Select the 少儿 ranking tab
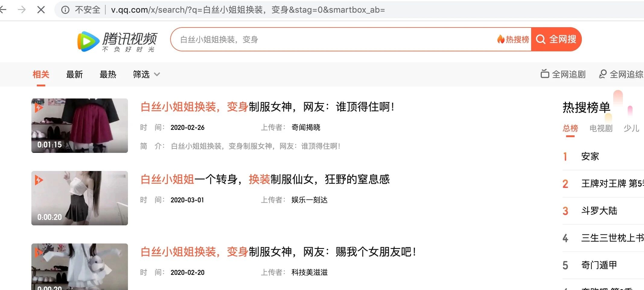 coord(632,128)
